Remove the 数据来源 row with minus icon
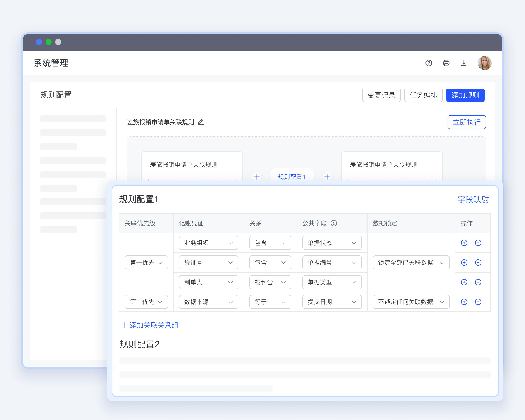 click(x=478, y=302)
